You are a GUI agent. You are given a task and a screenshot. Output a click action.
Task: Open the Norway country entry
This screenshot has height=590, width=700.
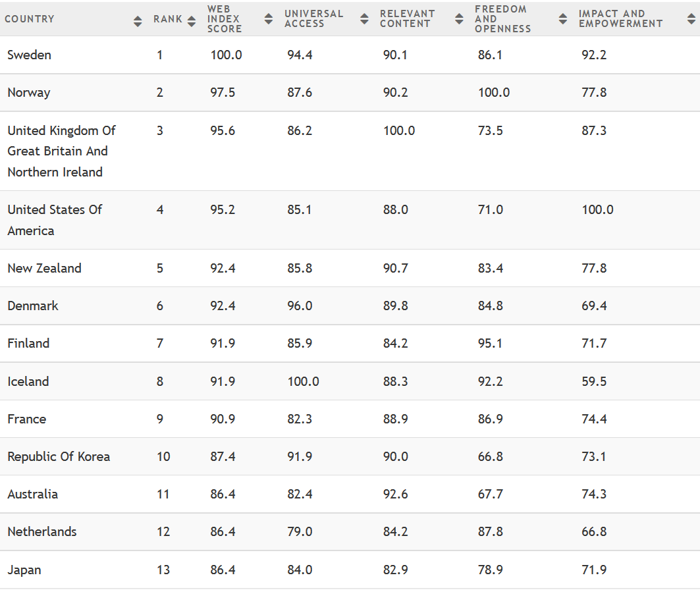[28, 92]
